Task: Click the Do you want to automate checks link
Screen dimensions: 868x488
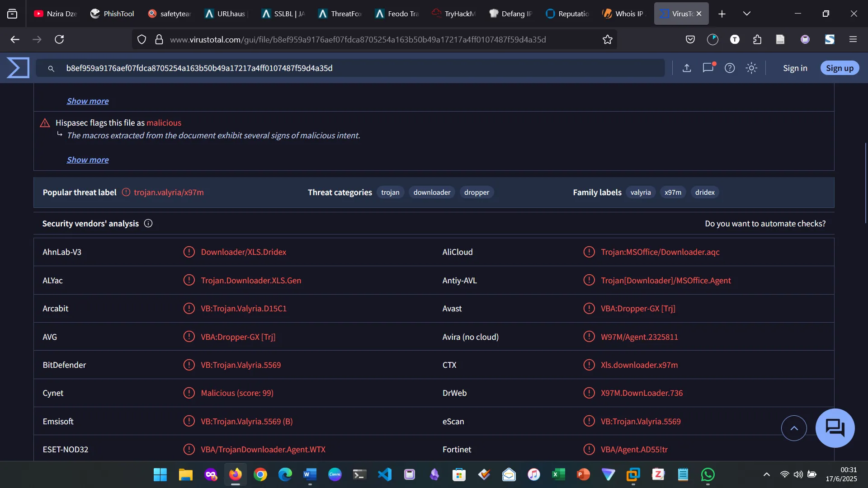Action: tap(765, 223)
